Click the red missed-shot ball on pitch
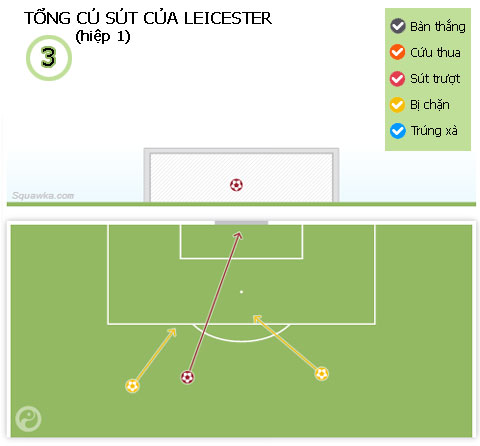480x446 pixels. pyautogui.click(x=187, y=377)
